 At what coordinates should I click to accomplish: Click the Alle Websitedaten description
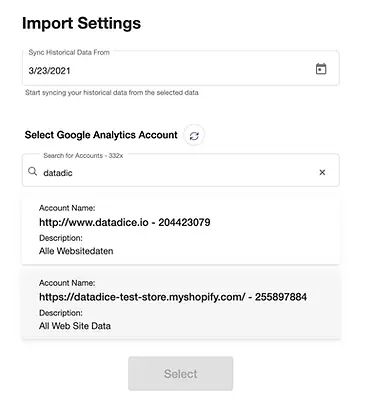click(76, 251)
